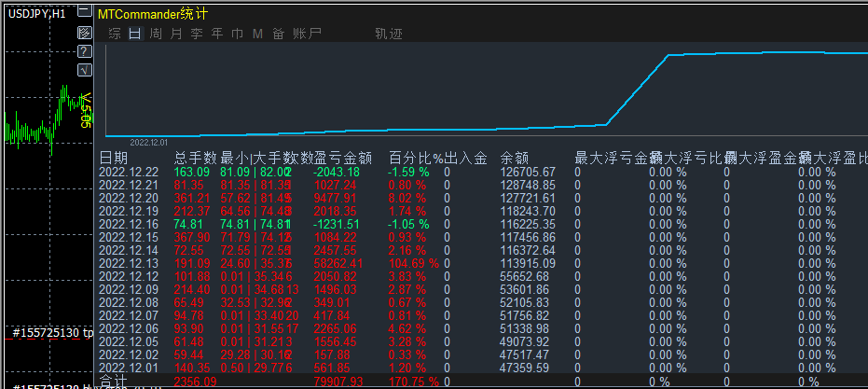Select the 2022.12.14 date row
868x389 pixels.
pyautogui.click(x=129, y=250)
